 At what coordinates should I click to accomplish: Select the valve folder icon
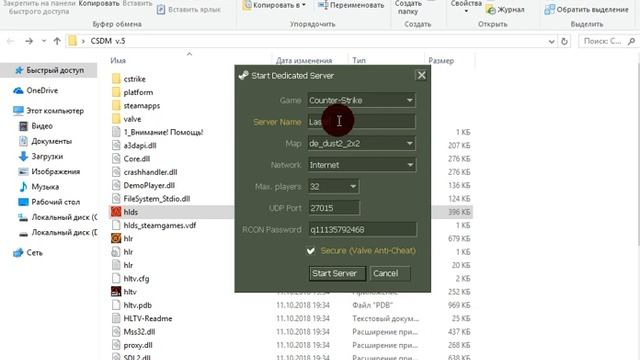116,119
